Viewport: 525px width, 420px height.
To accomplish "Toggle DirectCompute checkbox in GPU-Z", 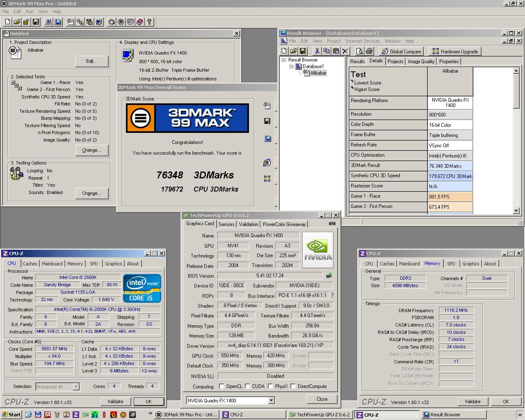I will click(293, 386).
